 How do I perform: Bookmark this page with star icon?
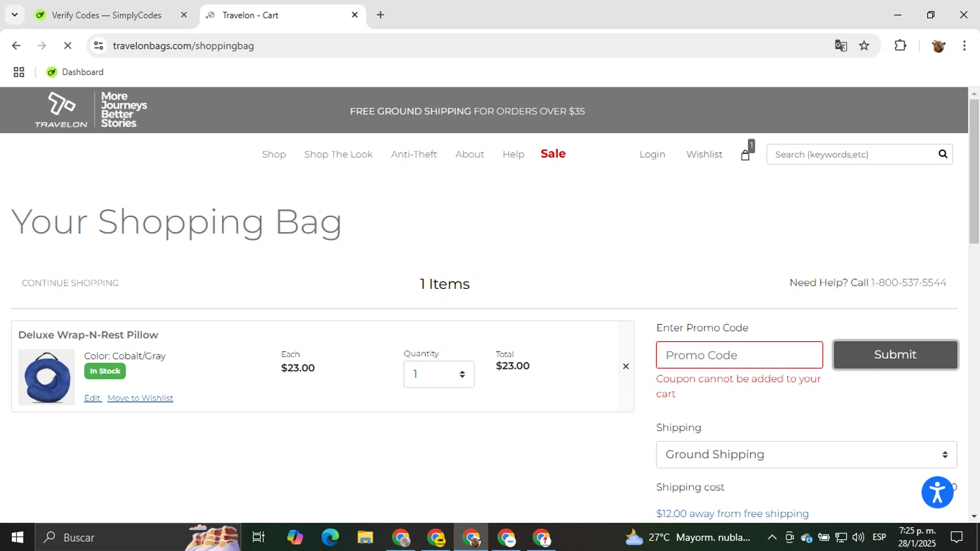(864, 46)
